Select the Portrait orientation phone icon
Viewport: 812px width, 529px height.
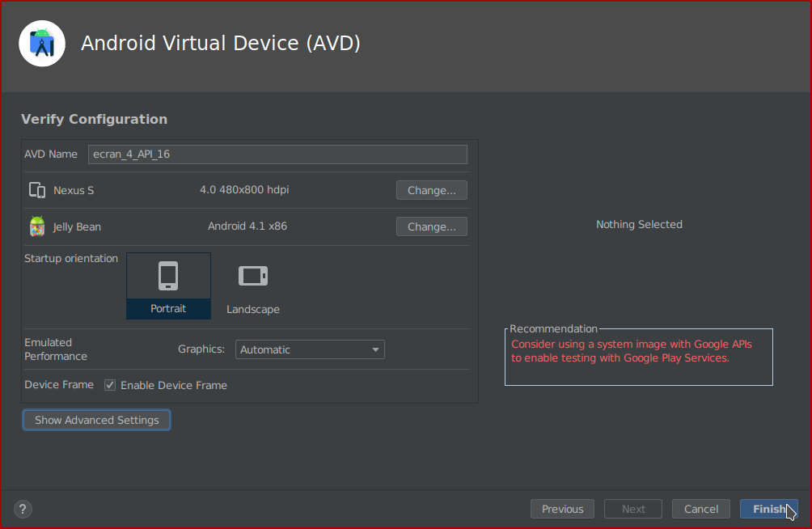click(168, 277)
